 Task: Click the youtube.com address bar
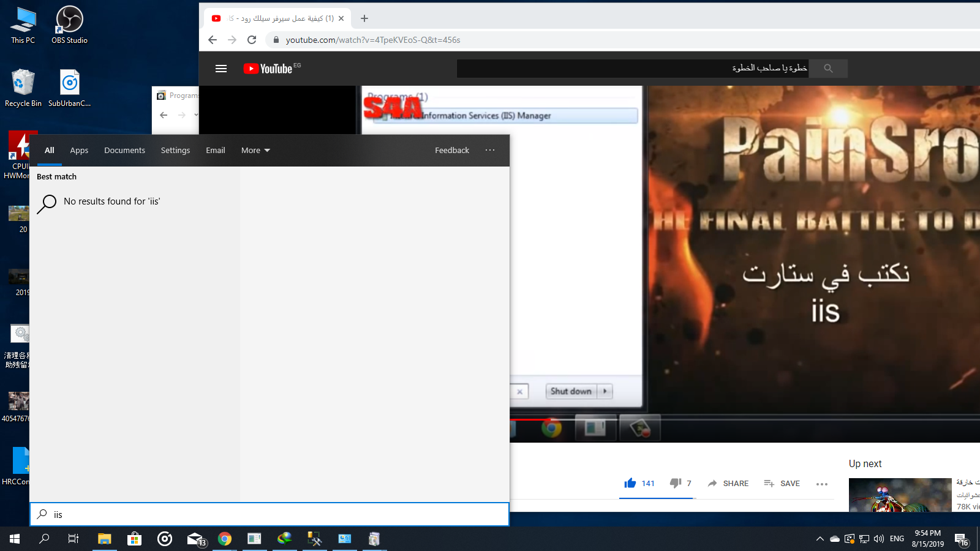(x=625, y=40)
